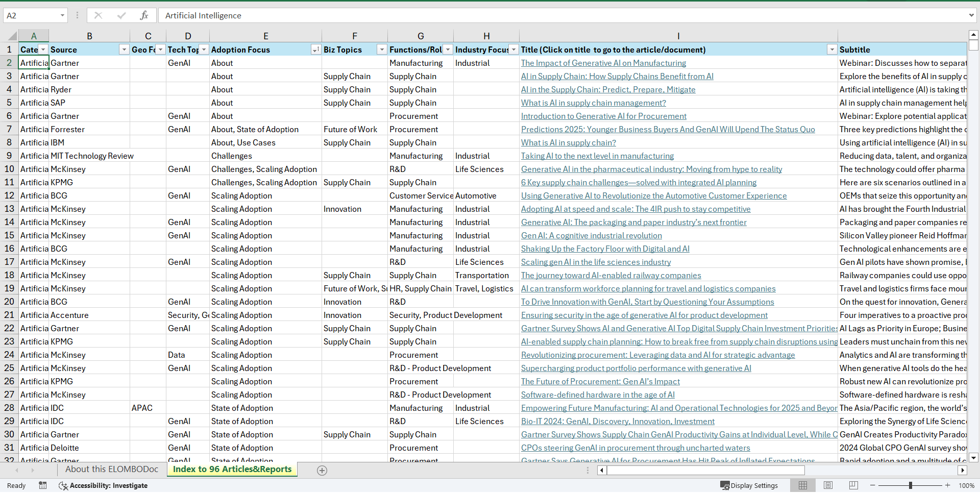Open the Biz Topics filter dropdown
This screenshot has width=980, height=493.
pos(382,50)
